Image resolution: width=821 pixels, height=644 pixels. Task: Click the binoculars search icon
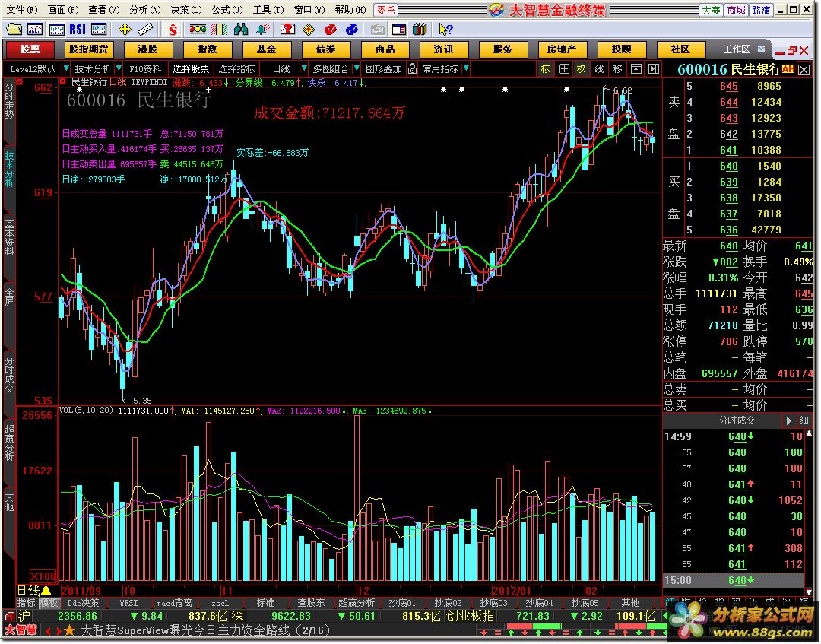241,30
